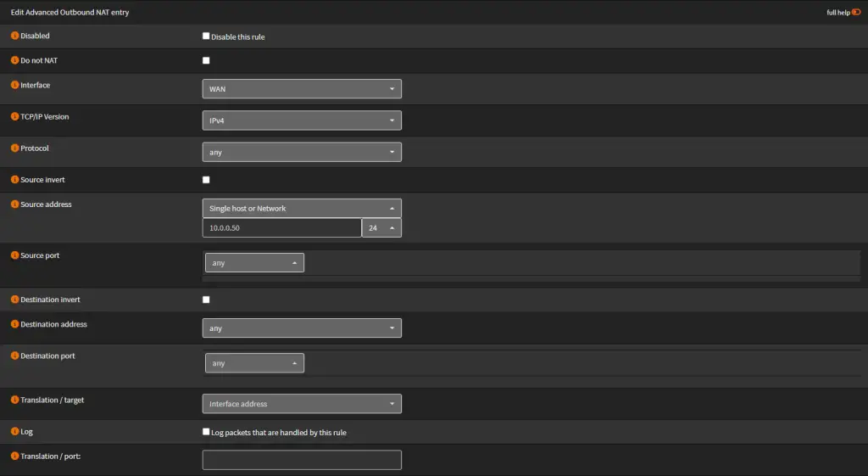The height and width of the screenshot is (476, 868).
Task: Click the info icon beside TCP/IP Version
Action: tap(14, 117)
